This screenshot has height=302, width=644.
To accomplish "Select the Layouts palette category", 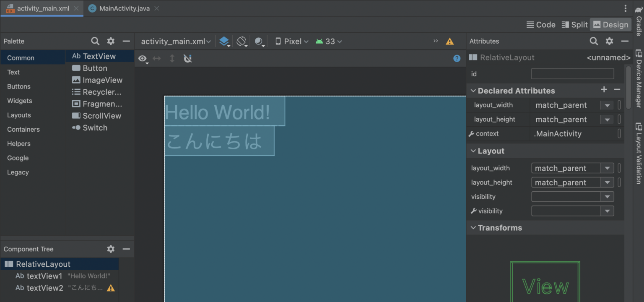I will click(x=33, y=115).
